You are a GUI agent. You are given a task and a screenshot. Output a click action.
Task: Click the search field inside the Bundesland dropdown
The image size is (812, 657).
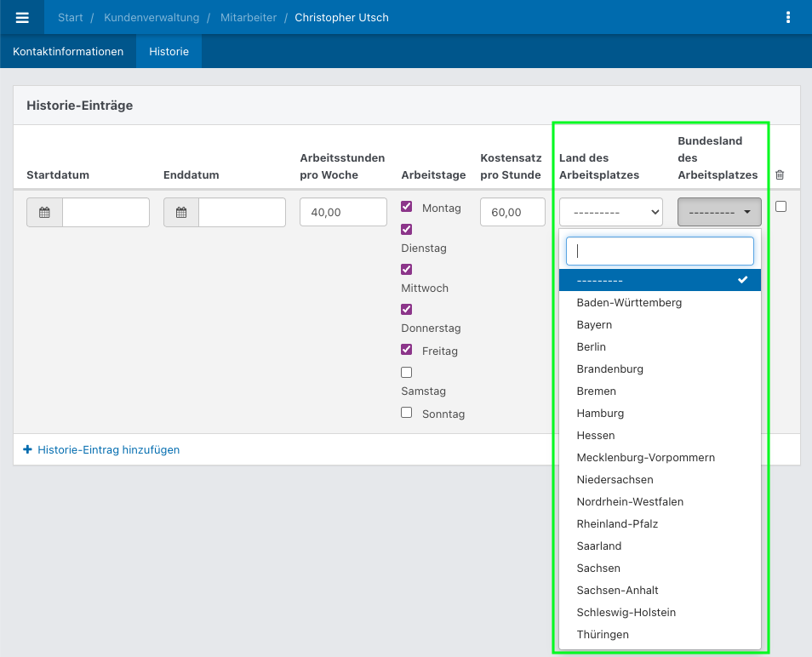click(660, 250)
